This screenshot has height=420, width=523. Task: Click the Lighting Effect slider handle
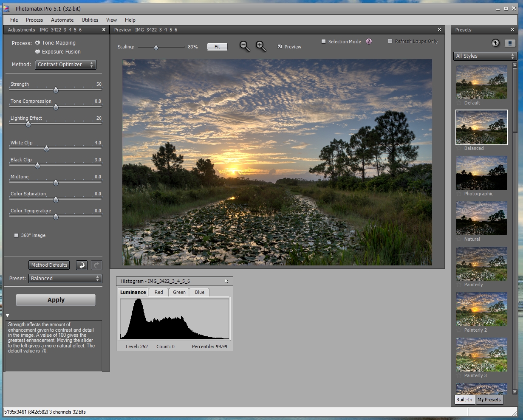[x=28, y=124]
